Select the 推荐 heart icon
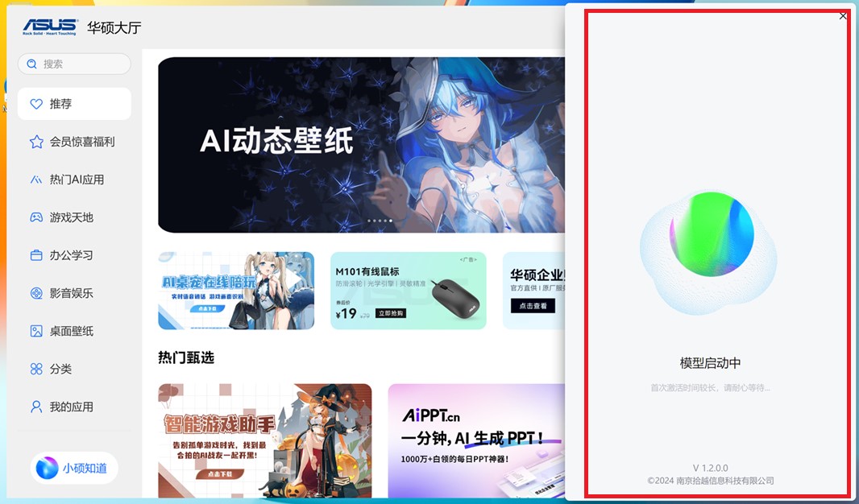Screen dimensions: 859x504 [36, 104]
